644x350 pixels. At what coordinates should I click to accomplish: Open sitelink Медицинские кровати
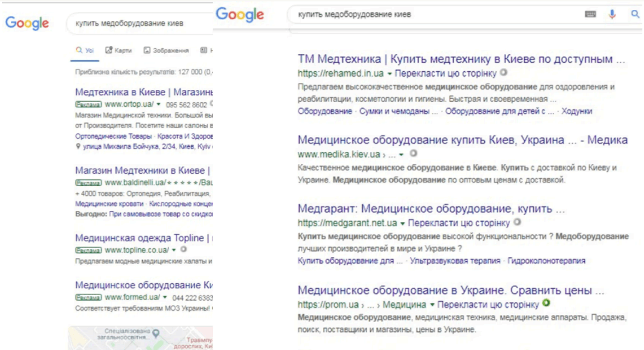(109, 204)
